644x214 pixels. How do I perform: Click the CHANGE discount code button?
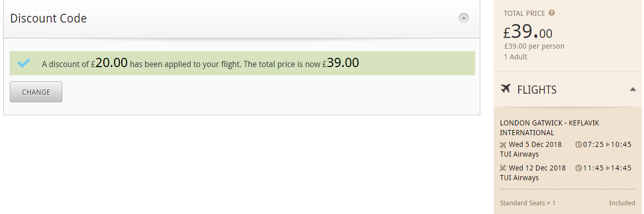pyautogui.click(x=36, y=92)
